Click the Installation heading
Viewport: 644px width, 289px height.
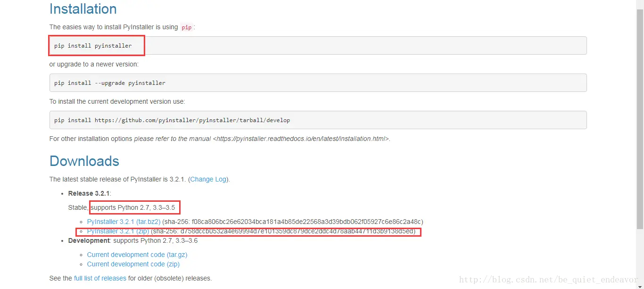point(83,9)
